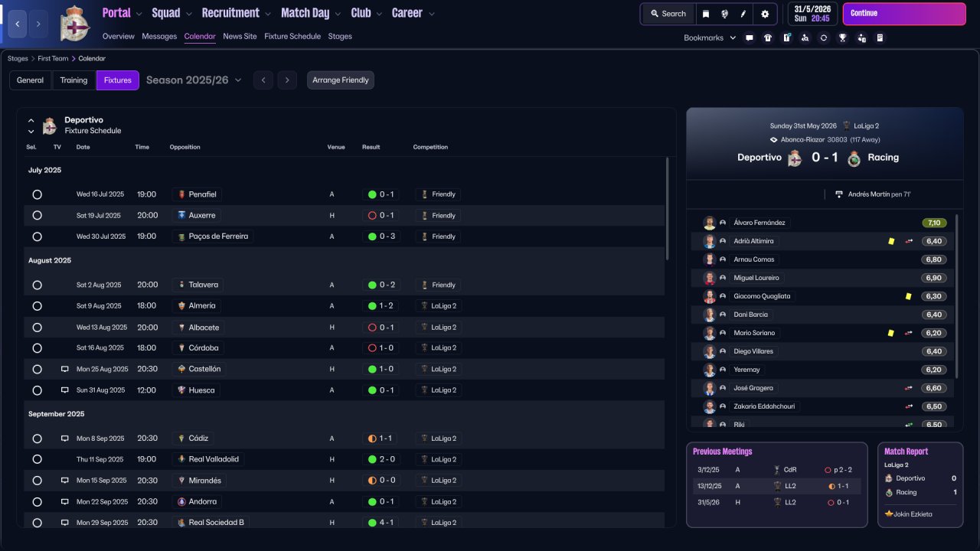The width and height of the screenshot is (980, 551).
Task: Select the Córdoba fixture radio button
Action: 37,348
